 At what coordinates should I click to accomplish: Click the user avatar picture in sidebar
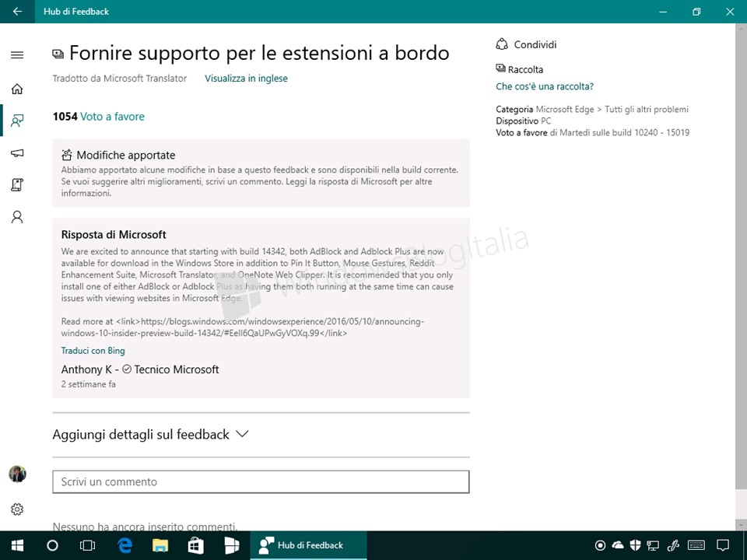pyautogui.click(x=18, y=474)
